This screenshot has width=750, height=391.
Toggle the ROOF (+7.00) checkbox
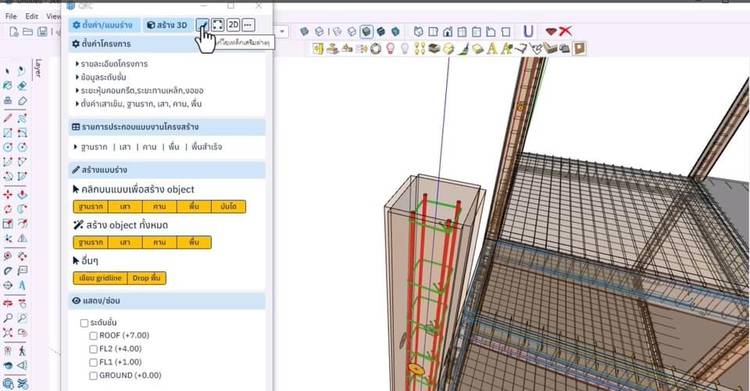coord(93,336)
